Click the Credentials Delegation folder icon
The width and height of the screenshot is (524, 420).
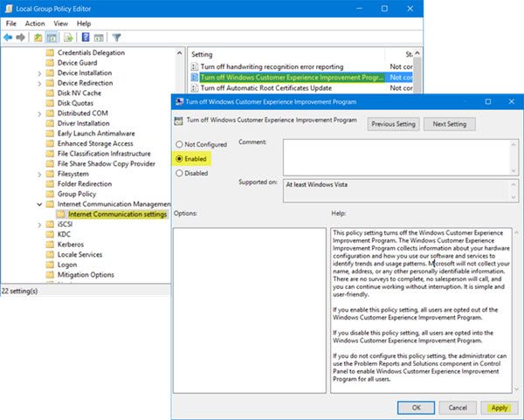pyautogui.click(x=50, y=52)
